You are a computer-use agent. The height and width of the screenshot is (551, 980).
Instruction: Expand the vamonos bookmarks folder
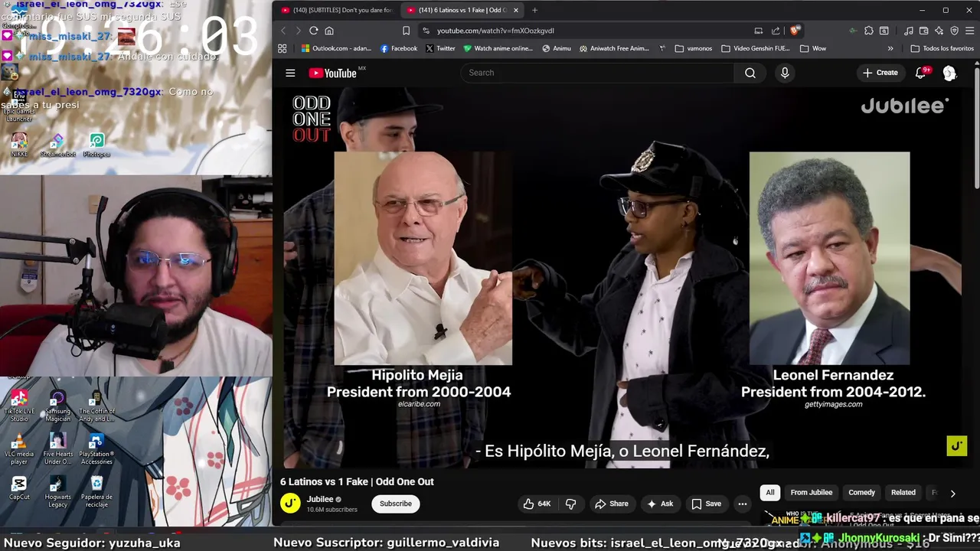(x=694, y=48)
